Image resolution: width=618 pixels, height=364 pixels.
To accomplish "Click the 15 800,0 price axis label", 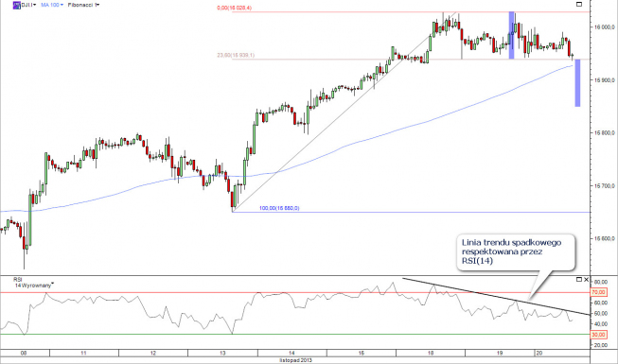I will [604, 132].
